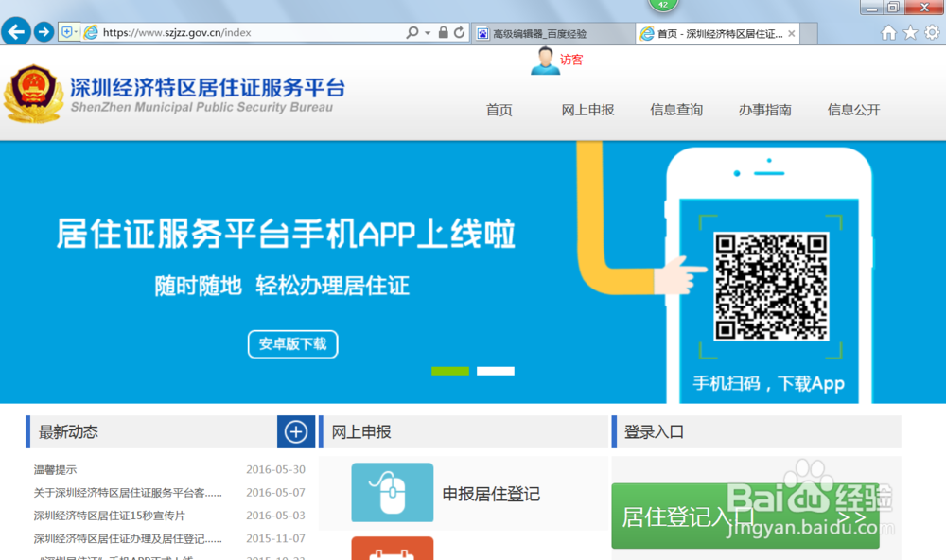Click the mouse icon for 申报居住登记
946x560 pixels.
[x=393, y=493]
